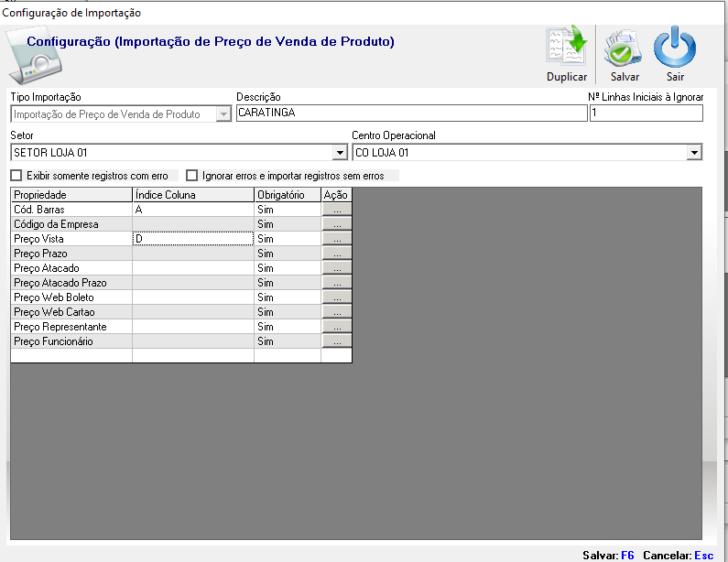
Task: Click the action button for Preço Atacado row
Action: 337,268
